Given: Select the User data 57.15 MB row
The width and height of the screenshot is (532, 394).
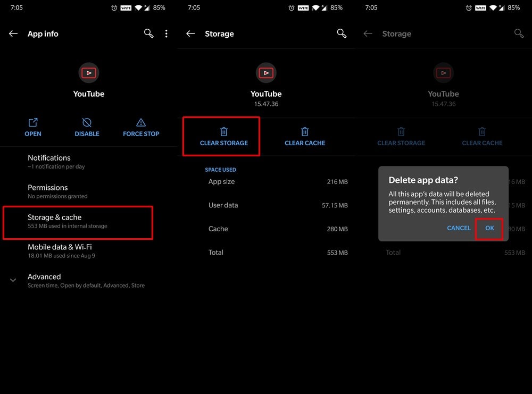Looking at the screenshot, I should pyautogui.click(x=278, y=205).
